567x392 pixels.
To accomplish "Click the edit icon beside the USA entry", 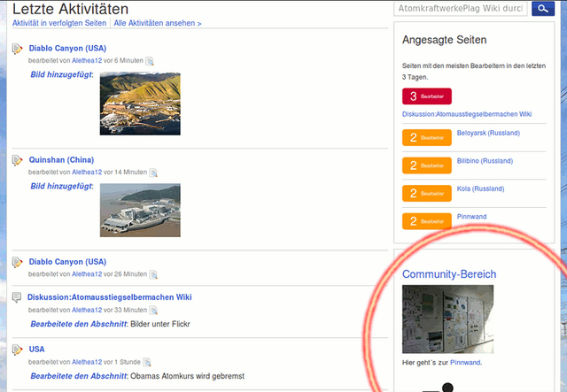I will pyautogui.click(x=18, y=350).
